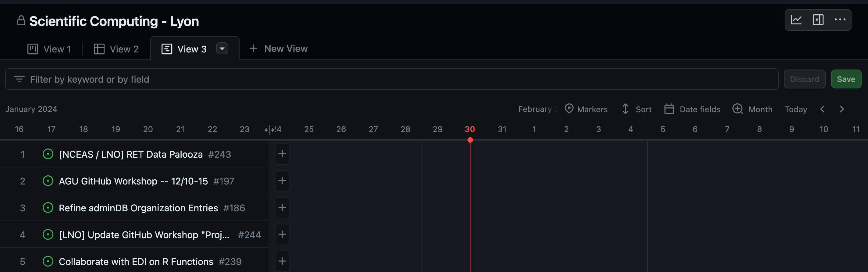This screenshot has width=868, height=272.
Task: Go to previous timeline period arrow
Action: [822, 109]
